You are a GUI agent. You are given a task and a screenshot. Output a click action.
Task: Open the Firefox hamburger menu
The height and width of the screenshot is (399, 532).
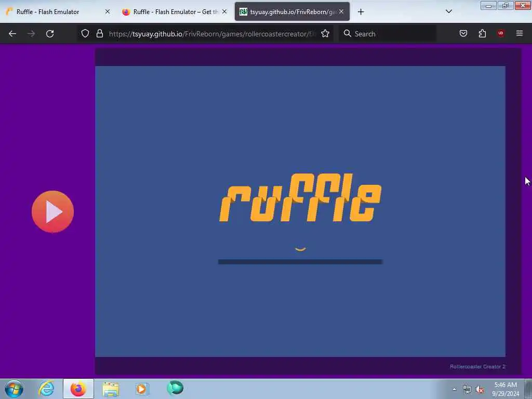click(520, 33)
